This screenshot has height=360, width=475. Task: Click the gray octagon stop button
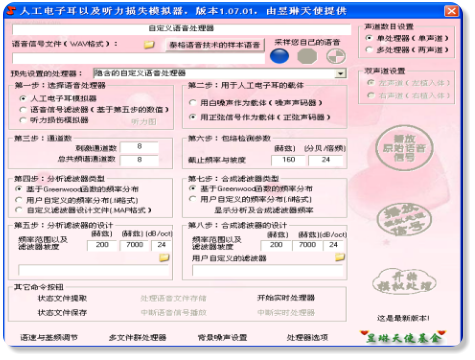[307, 56]
